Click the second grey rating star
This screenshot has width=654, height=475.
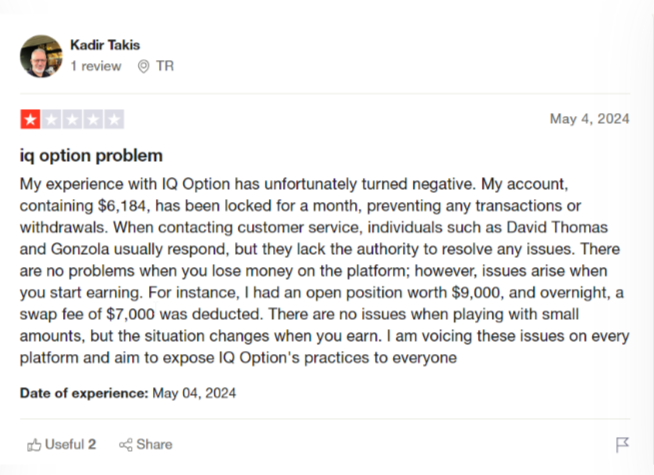[x=51, y=120]
